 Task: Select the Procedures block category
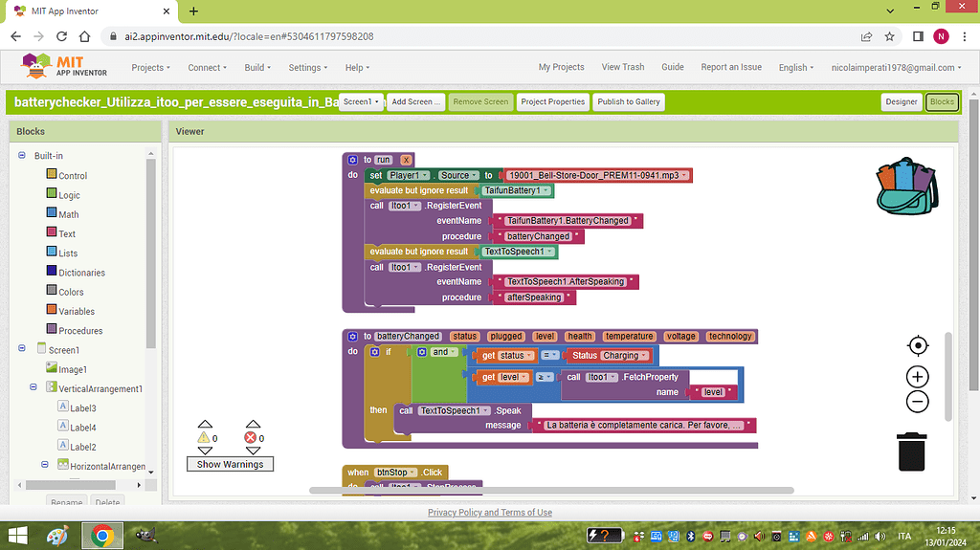click(x=80, y=331)
